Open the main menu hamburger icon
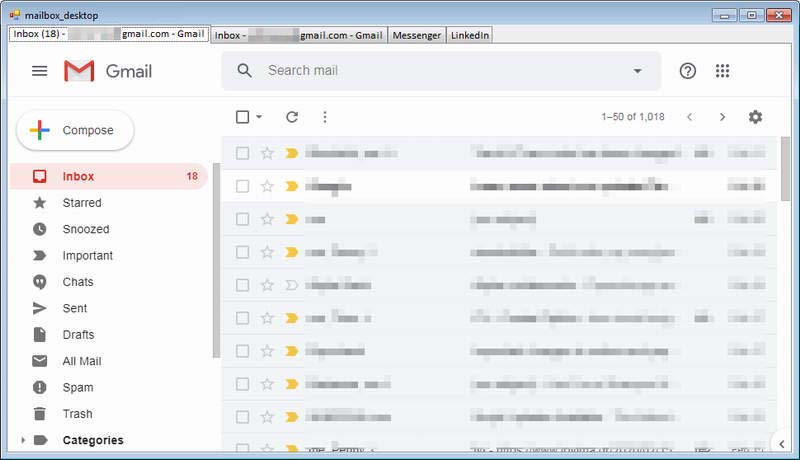The image size is (800, 460). pos(39,71)
